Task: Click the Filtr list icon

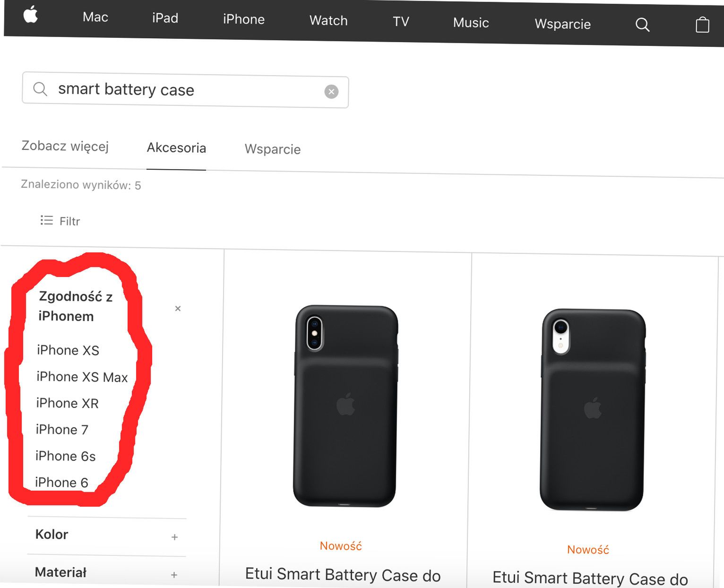Action: click(47, 220)
